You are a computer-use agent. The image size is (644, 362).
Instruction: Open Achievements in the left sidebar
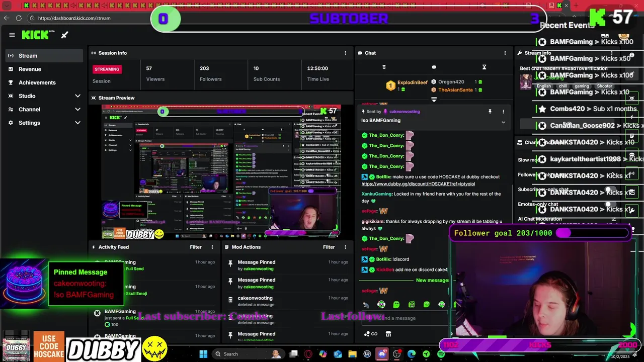[x=44, y=82]
